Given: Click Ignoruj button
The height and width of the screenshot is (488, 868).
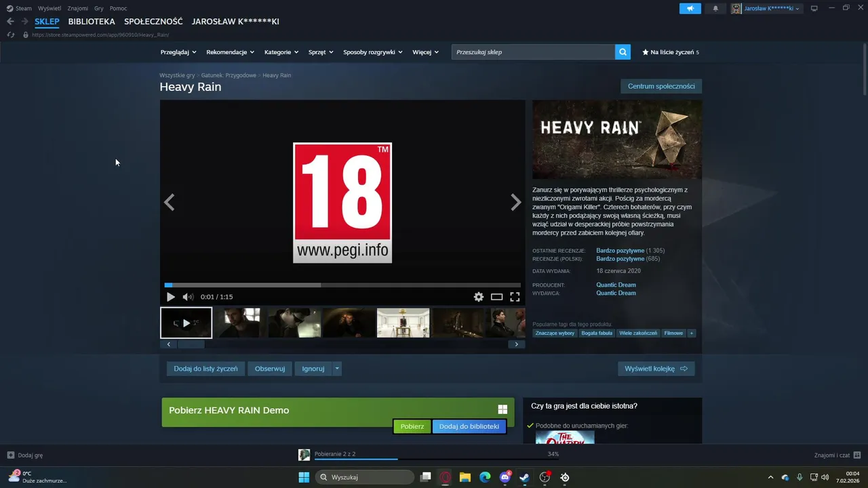Looking at the screenshot, I should [313, 369].
